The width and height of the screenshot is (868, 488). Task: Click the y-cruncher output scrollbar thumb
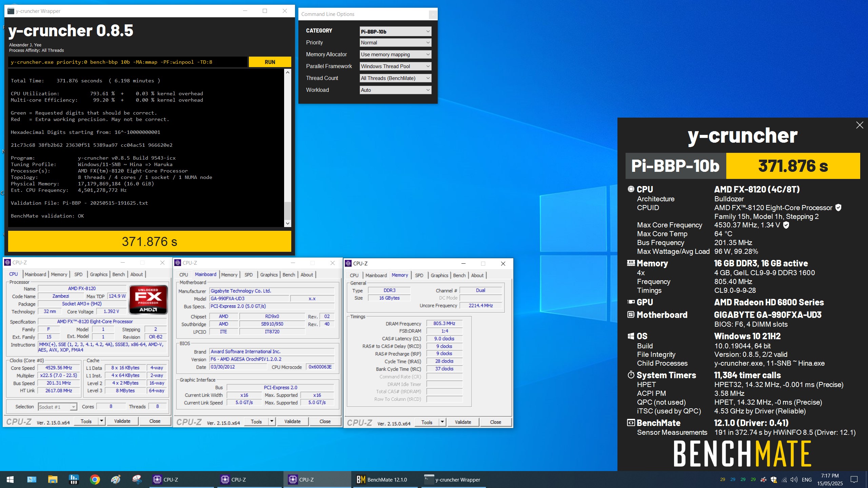point(288,211)
